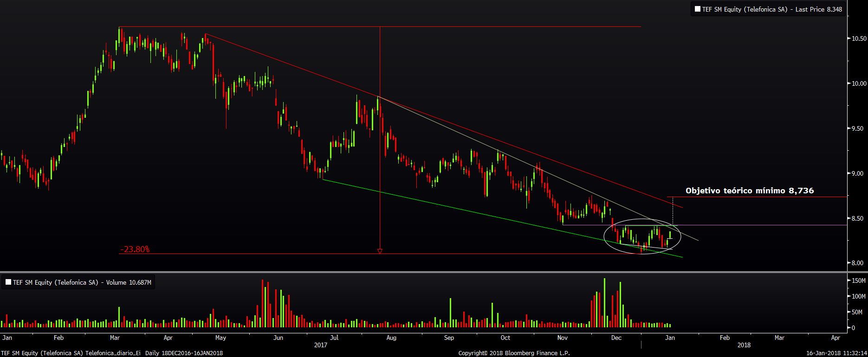Click the 2017 year label
Viewport: 868px width, 357px height.
click(321, 345)
